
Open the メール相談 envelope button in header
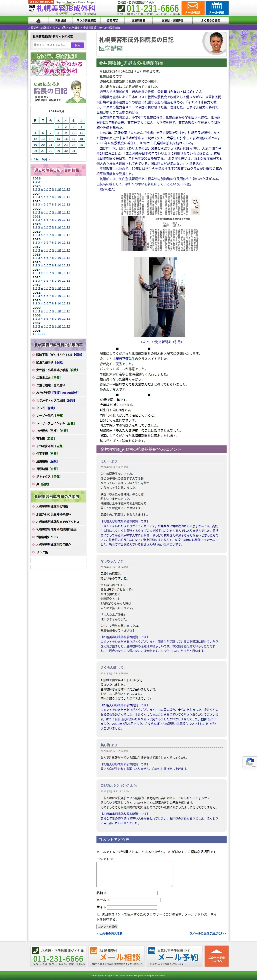pos(192,8)
